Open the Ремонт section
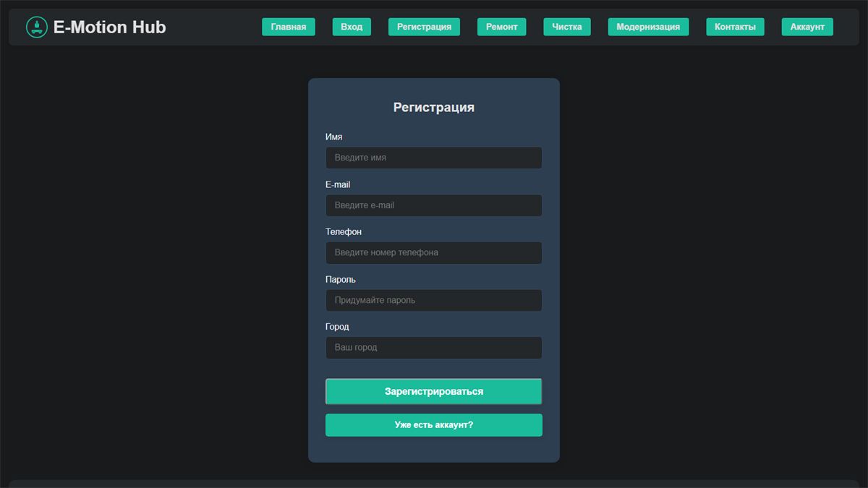 502,27
